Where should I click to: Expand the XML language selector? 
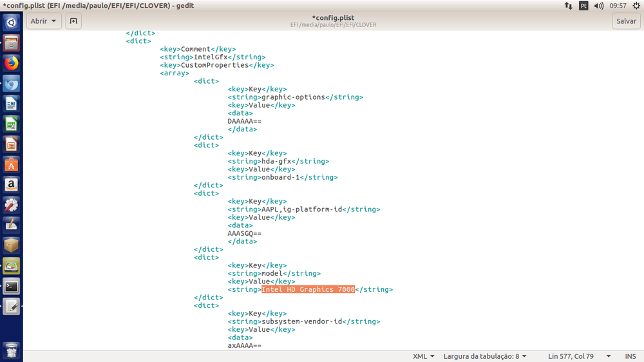423,356
